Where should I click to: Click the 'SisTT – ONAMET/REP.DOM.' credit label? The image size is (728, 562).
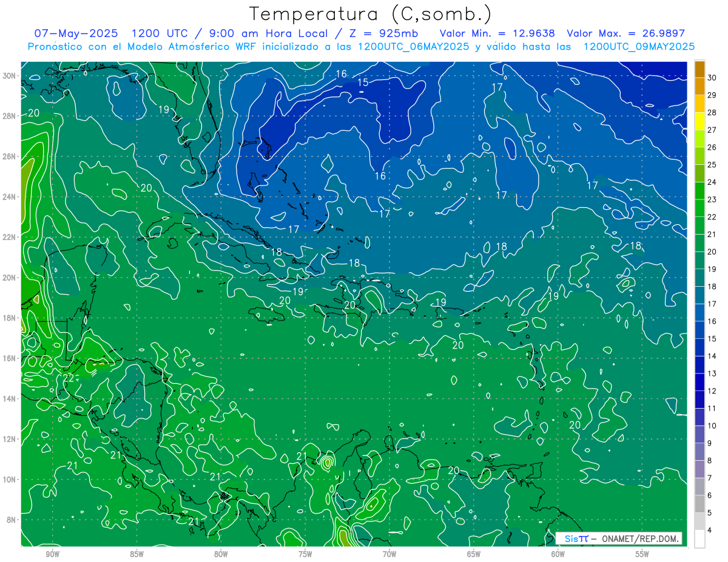620,538
